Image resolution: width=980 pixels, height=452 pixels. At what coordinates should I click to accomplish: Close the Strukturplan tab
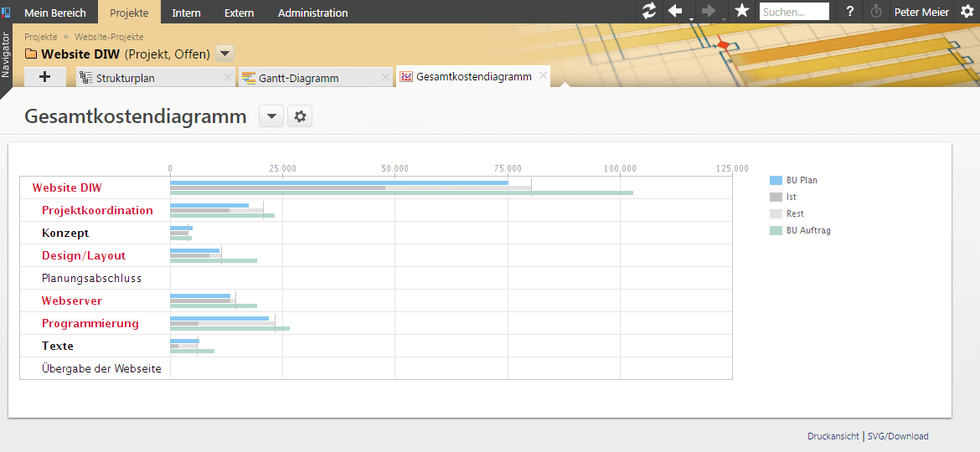point(228,77)
